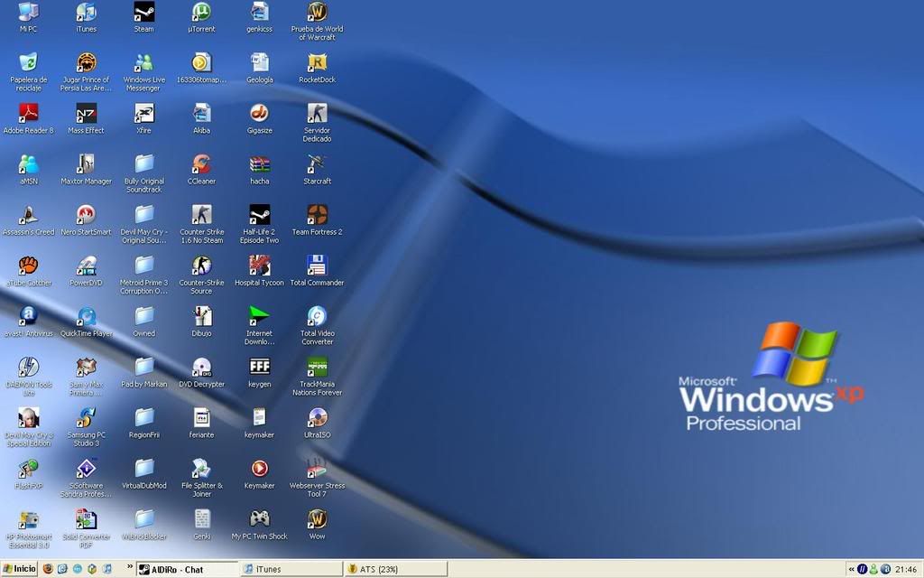Open the iTunes desktop shortcut
Viewport: 924px width, 578px height.
tap(86, 17)
